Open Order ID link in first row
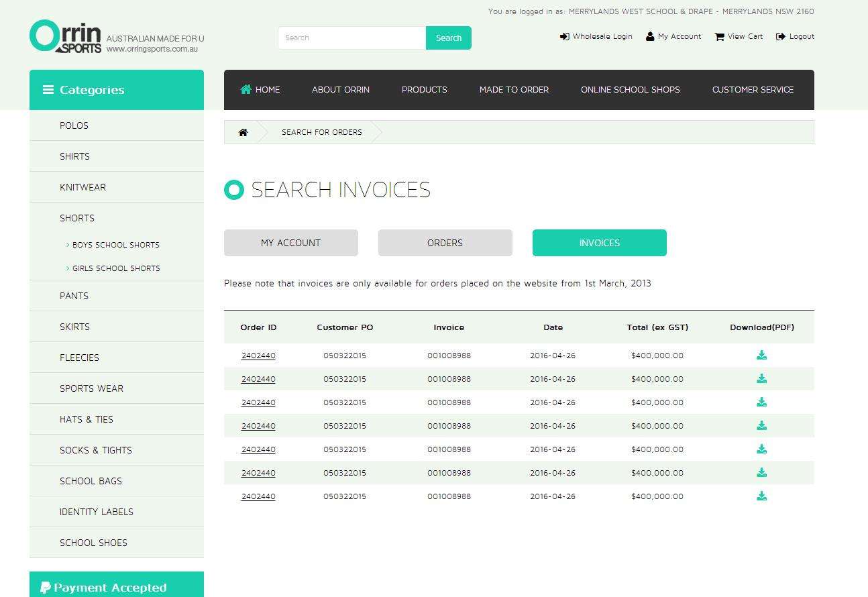Viewport: 868px width, 597px height. [x=258, y=356]
